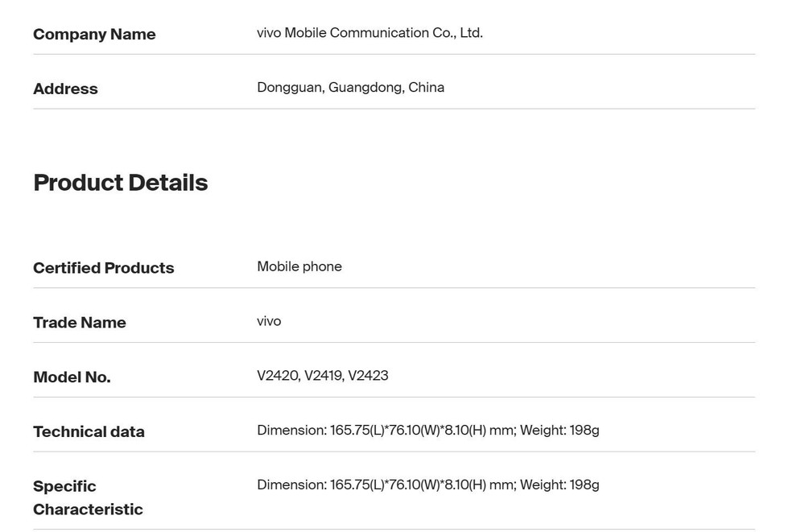This screenshot has height=532, width=805.
Task: Click the vivo trade name value
Action: tap(269, 321)
